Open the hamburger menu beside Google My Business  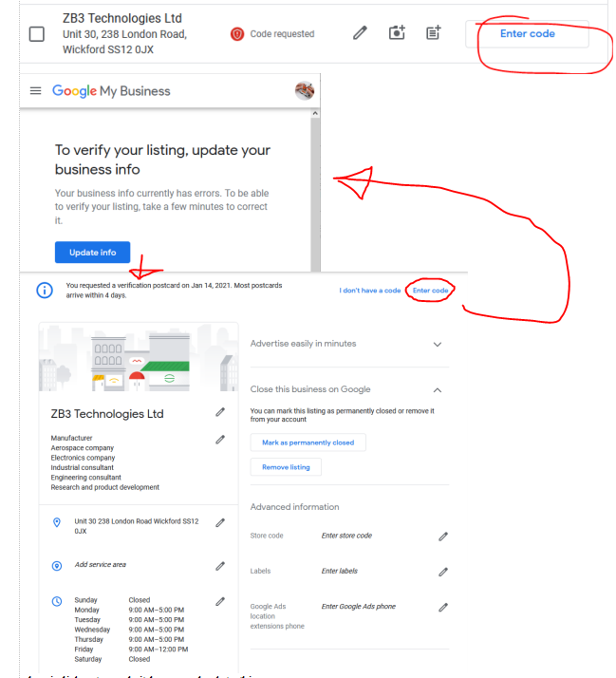coord(35,91)
